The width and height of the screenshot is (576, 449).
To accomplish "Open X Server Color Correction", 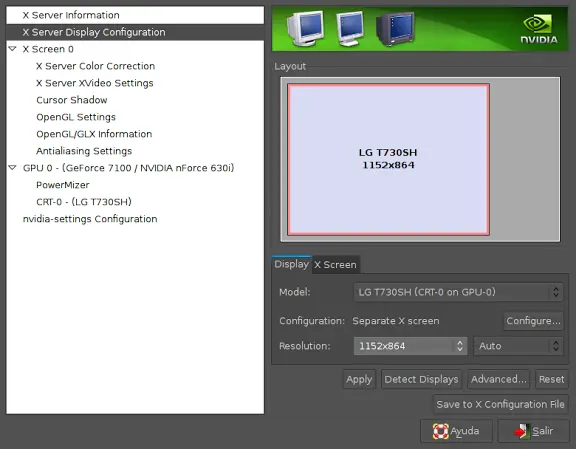I will click(96, 66).
